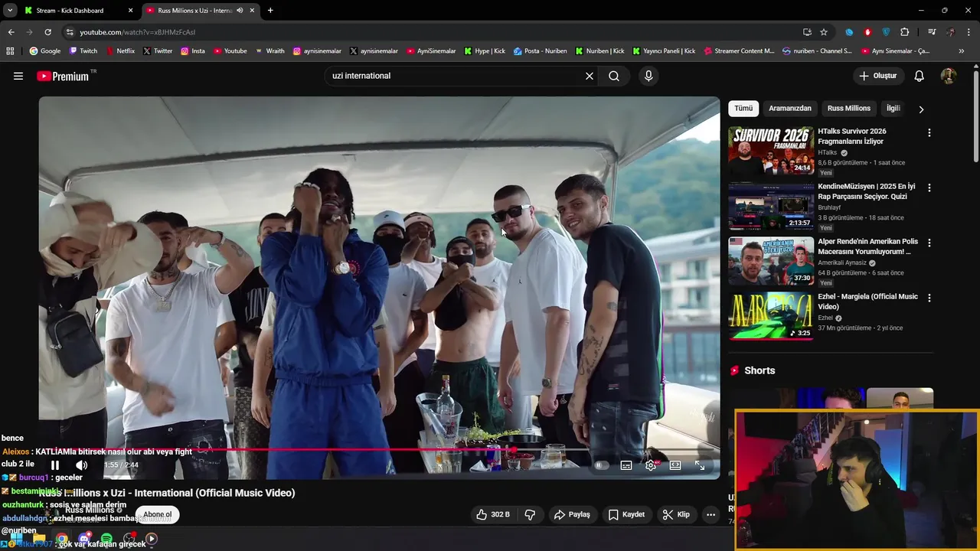Show hidden bookmarks chevron
This screenshot has height=551, width=980.
pyautogui.click(x=962, y=51)
